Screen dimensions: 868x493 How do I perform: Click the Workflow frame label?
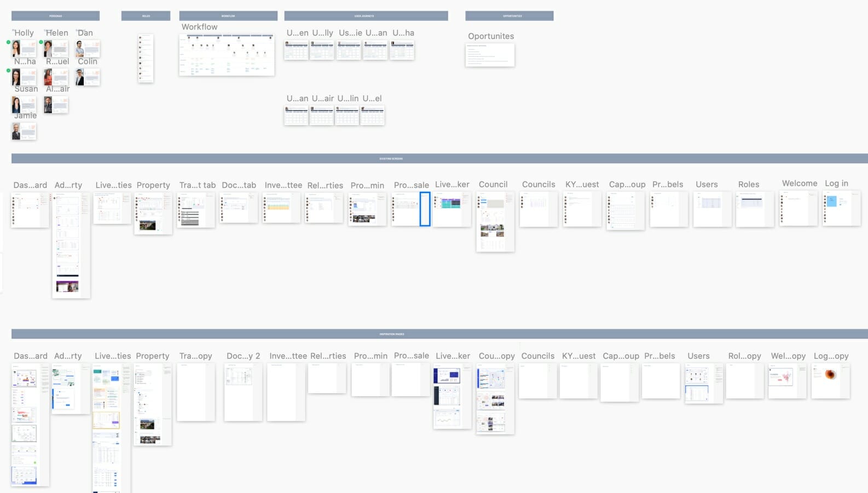[x=199, y=27]
